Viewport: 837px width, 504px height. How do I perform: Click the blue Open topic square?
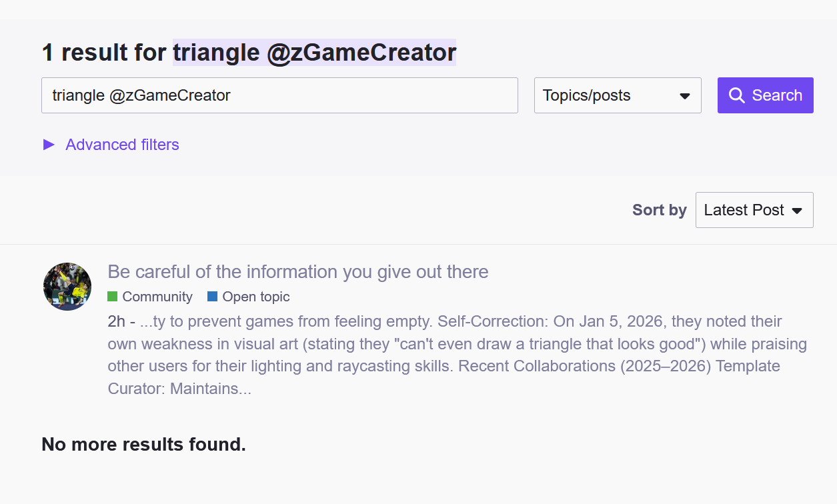point(212,297)
